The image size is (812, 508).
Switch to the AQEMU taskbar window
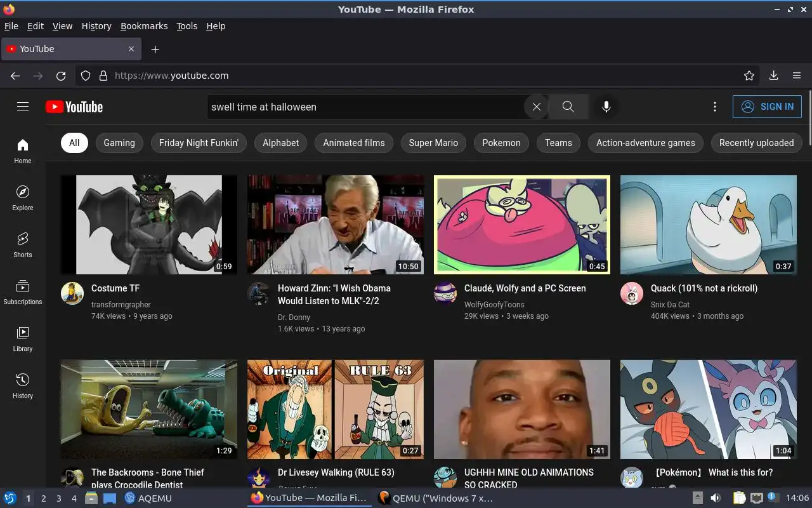click(x=148, y=498)
